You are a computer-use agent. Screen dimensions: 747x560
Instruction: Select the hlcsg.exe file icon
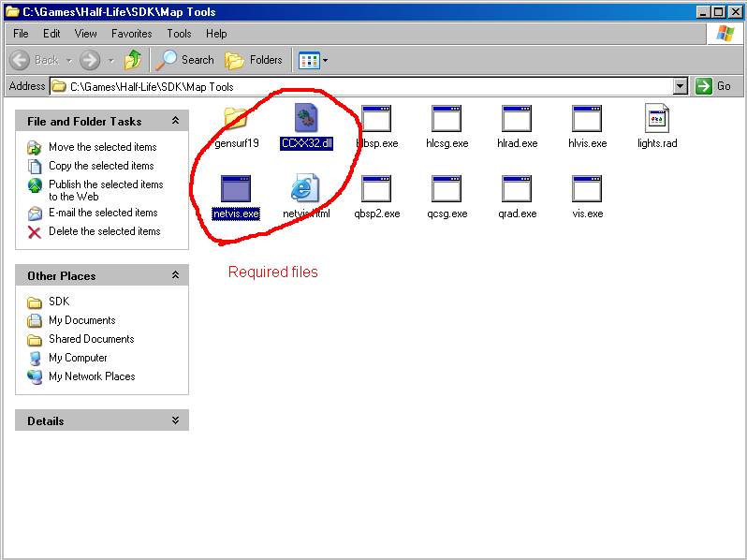447,119
